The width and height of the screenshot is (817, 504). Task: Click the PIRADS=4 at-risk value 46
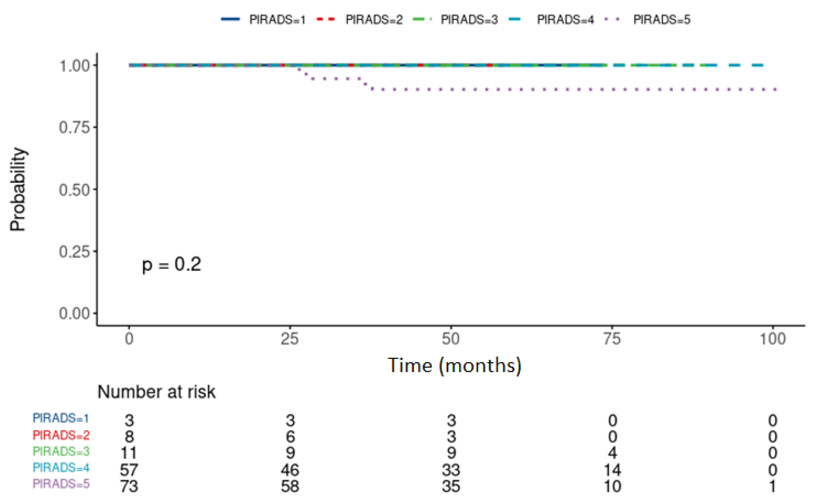click(x=290, y=470)
